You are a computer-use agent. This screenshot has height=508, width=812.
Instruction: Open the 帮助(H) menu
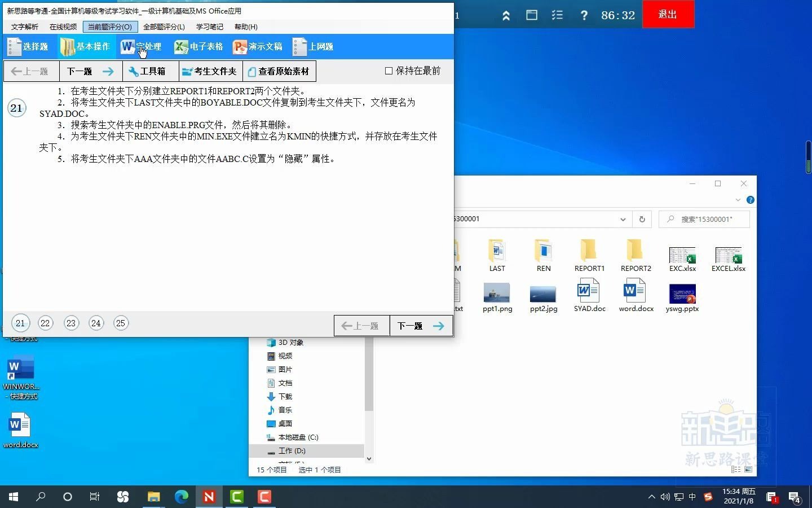click(x=246, y=27)
